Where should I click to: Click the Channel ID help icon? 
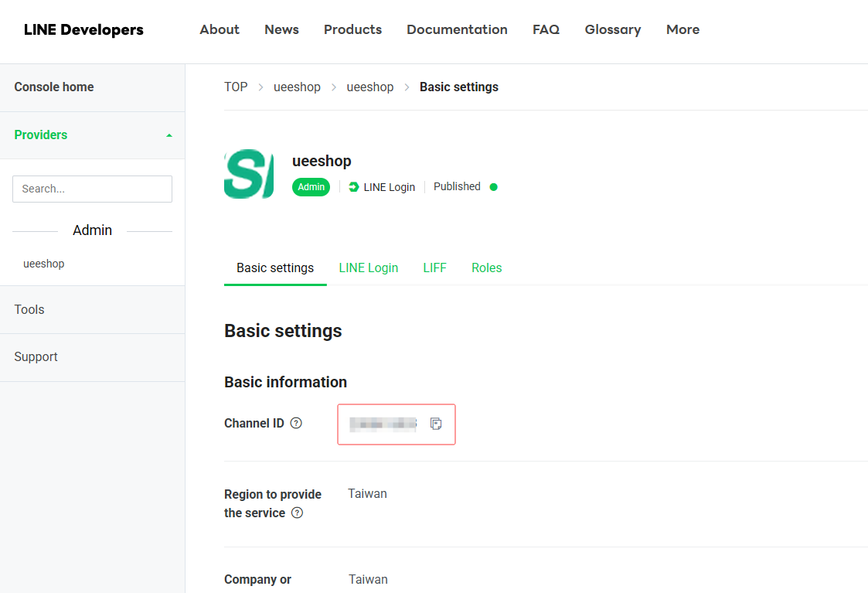point(296,423)
